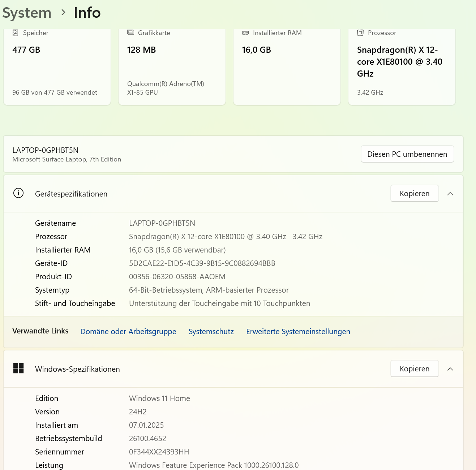Click the 'LAPTOP-0GPHBT5N' heading above Surface Laptop
476x470 pixels.
(x=45, y=150)
